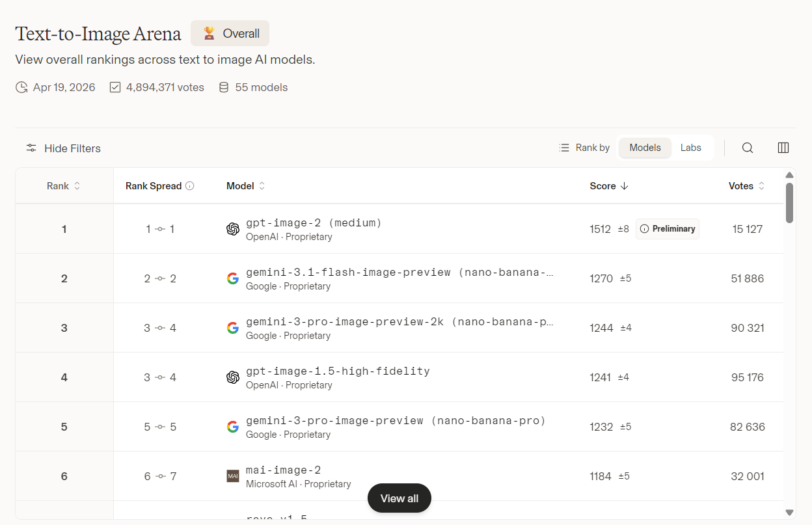
Task: Click the rank spread connector for gpt-image-2
Action: 160,229
